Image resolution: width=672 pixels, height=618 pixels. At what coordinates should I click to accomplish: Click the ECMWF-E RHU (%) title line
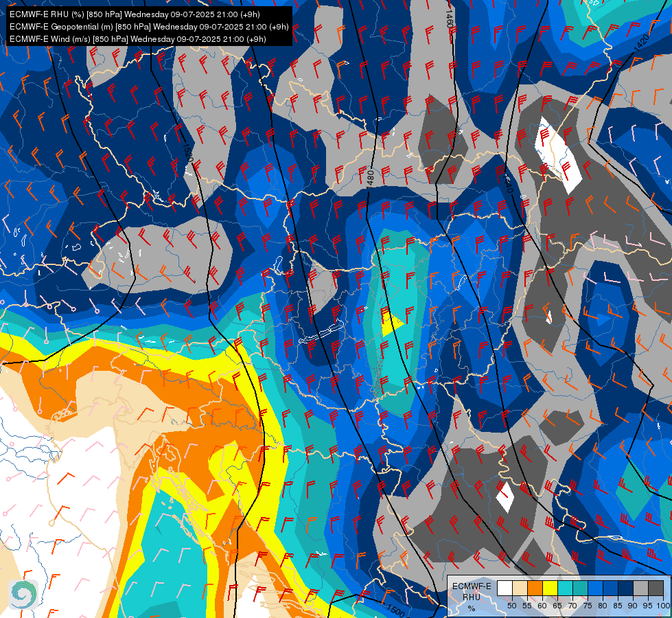click(135, 14)
